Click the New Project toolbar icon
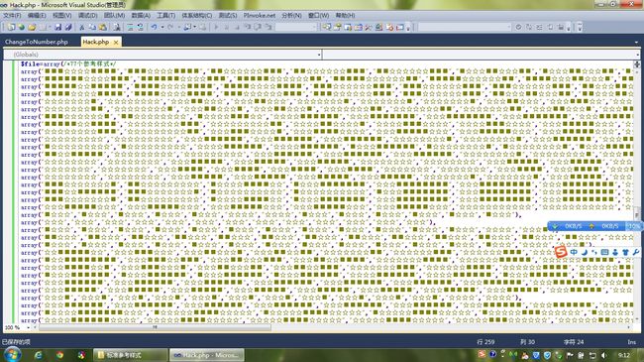 tap(11, 27)
